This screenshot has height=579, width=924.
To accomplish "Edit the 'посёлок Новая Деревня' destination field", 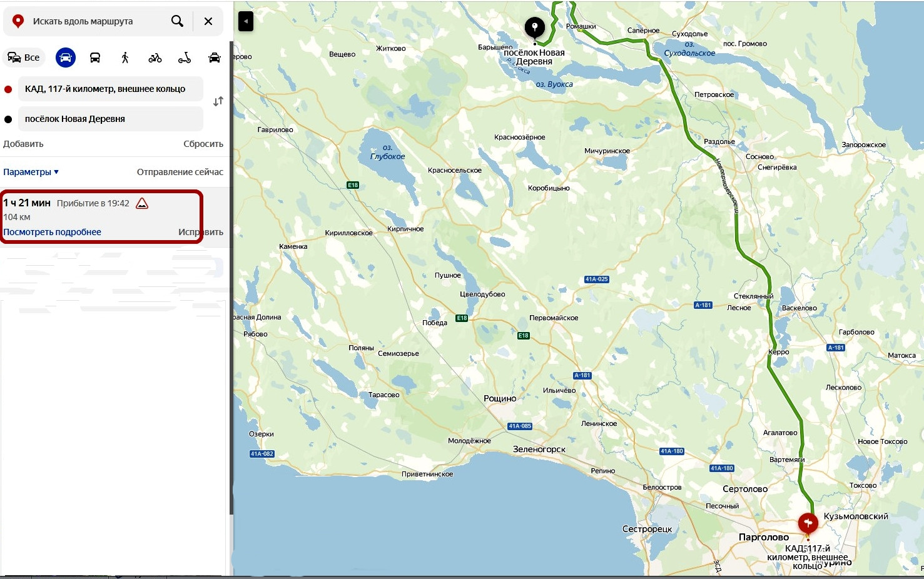I will pyautogui.click(x=111, y=119).
